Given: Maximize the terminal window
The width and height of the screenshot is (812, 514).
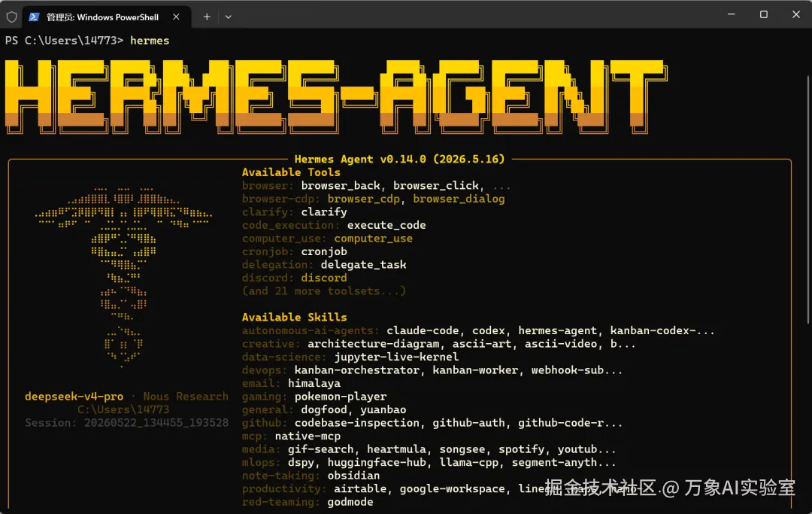Looking at the screenshot, I should click(x=763, y=14).
